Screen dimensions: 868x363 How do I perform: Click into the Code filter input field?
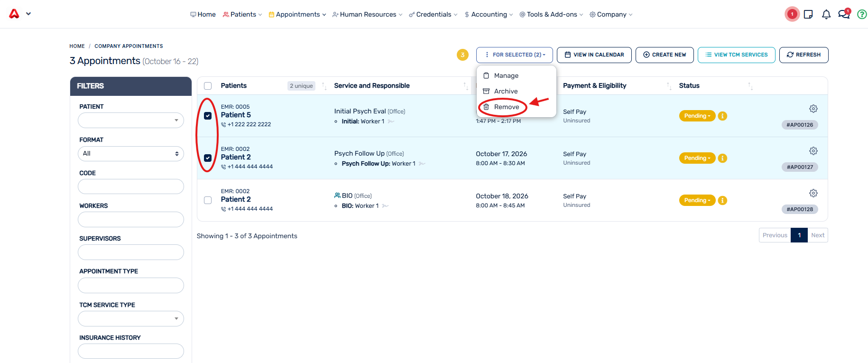click(x=131, y=186)
